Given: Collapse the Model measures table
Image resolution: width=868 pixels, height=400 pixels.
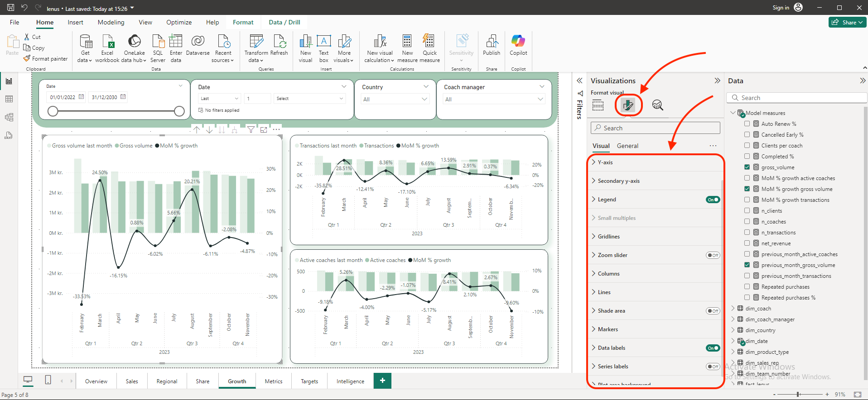Looking at the screenshot, I should click(x=733, y=113).
